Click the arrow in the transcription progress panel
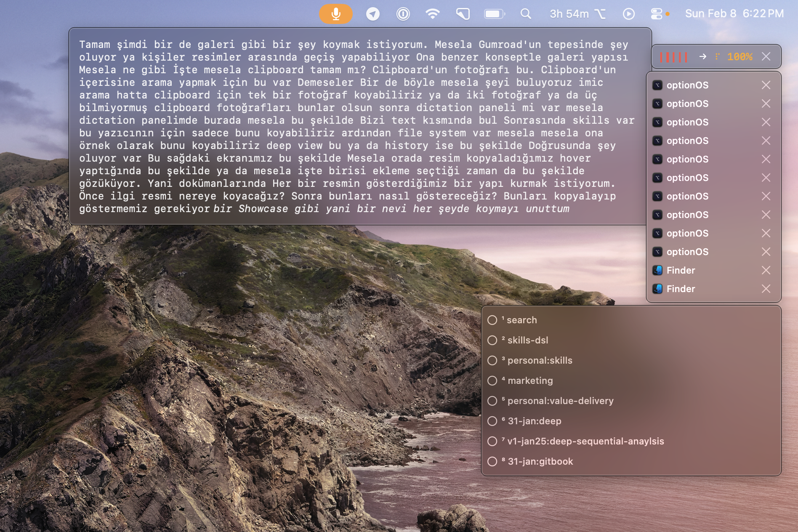 coord(702,56)
